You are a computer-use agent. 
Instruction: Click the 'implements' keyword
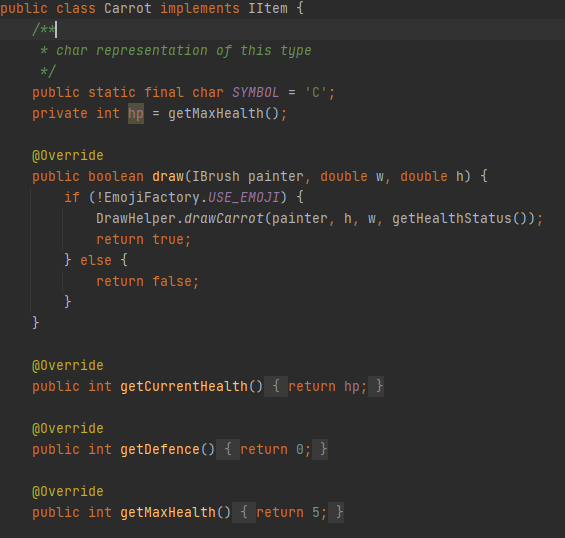[200, 9]
